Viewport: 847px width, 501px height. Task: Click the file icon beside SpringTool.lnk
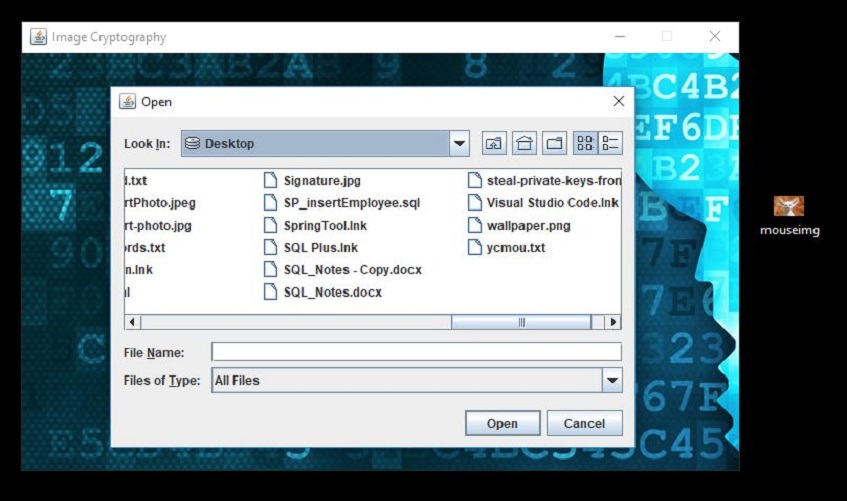[x=270, y=225]
